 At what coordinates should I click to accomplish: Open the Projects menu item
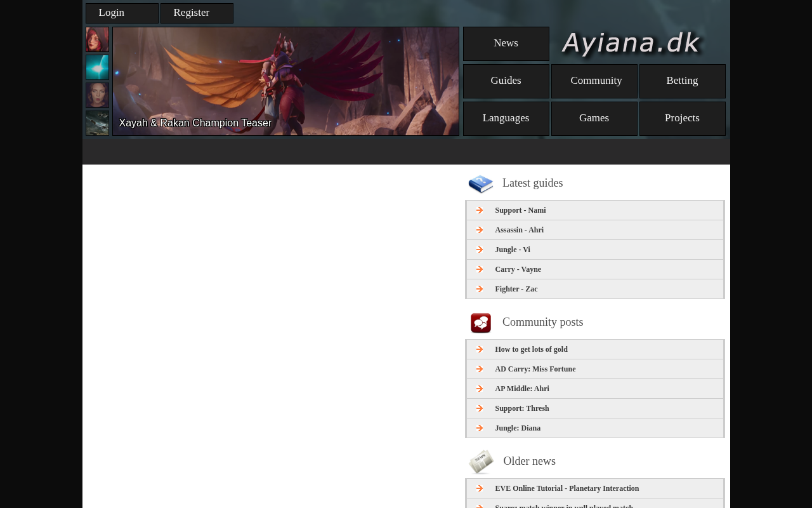click(683, 119)
